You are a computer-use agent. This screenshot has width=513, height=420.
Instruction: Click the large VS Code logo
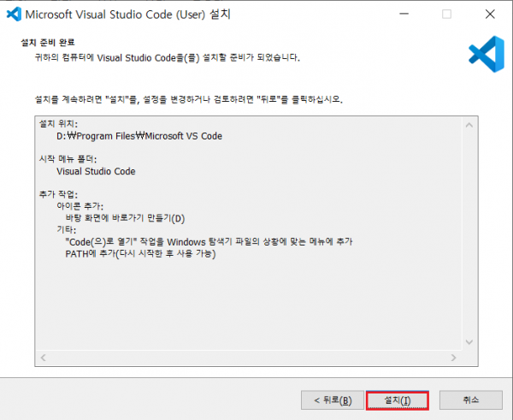click(486, 54)
